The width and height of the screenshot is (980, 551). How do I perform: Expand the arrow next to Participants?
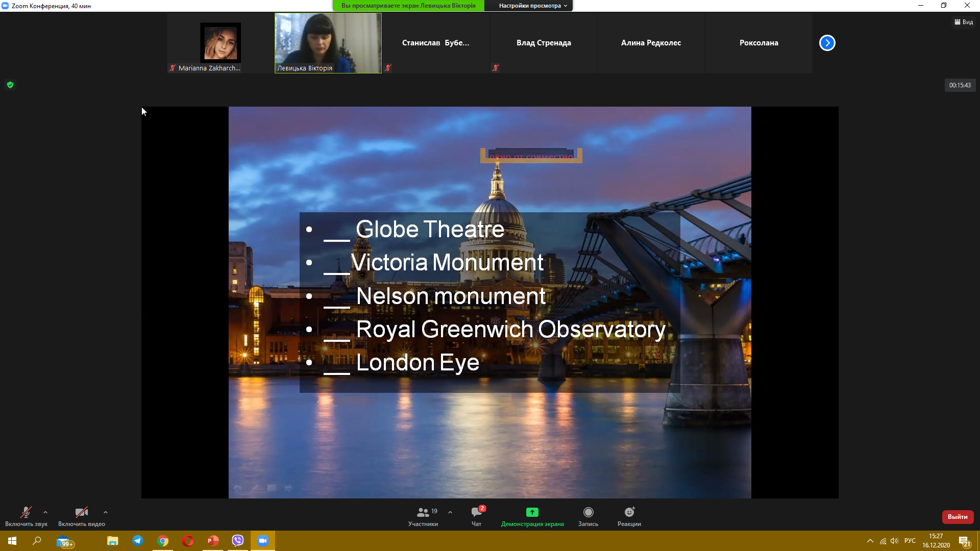pyautogui.click(x=450, y=512)
